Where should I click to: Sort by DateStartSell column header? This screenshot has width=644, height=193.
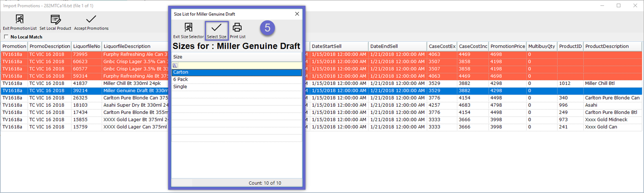[339, 46]
